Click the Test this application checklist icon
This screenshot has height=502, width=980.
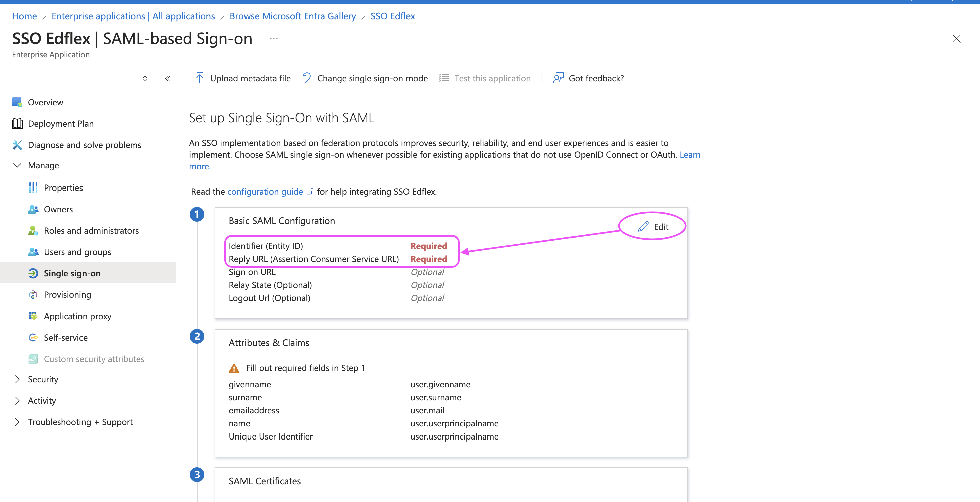point(444,78)
